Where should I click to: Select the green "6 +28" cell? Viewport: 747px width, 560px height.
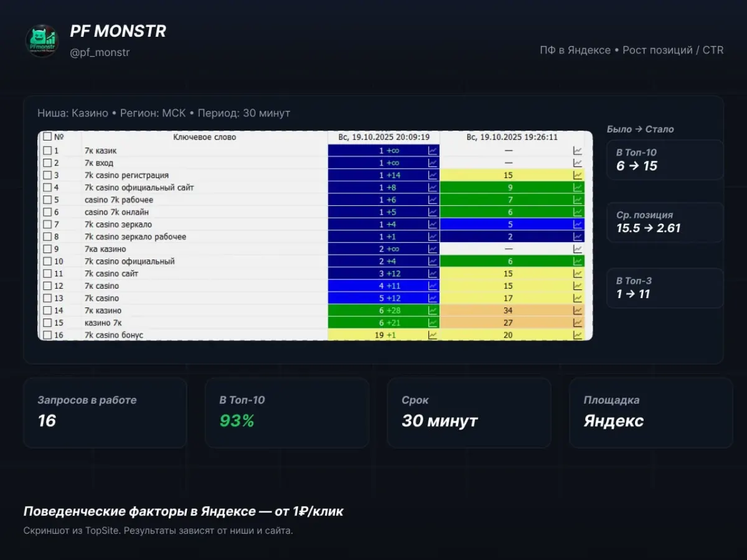click(383, 310)
